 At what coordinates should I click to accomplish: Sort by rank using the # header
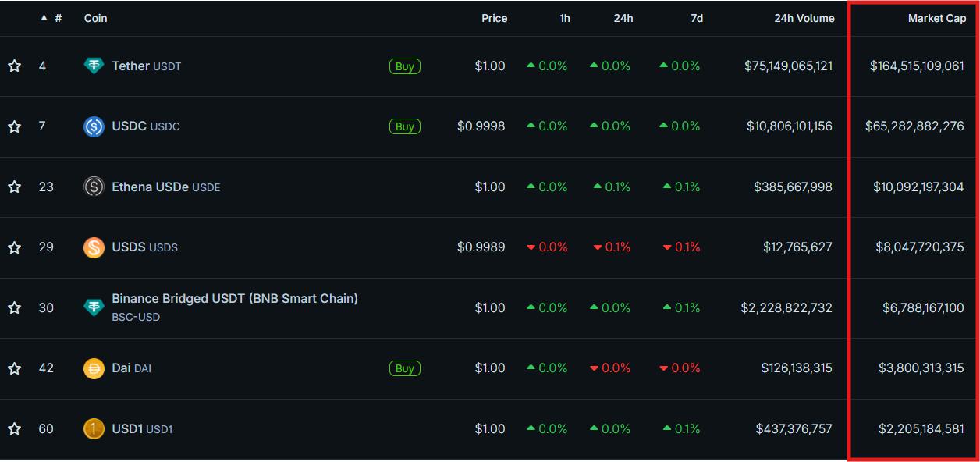click(x=58, y=18)
